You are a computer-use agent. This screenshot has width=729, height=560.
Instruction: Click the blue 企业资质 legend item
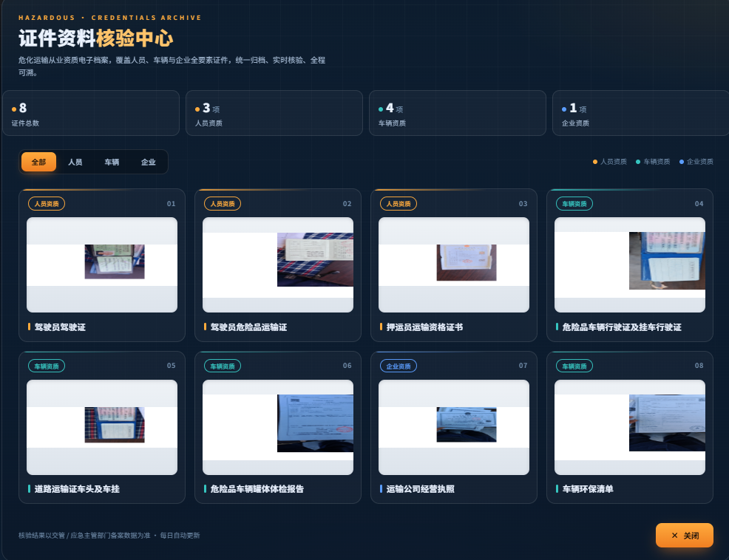pyautogui.click(x=696, y=162)
